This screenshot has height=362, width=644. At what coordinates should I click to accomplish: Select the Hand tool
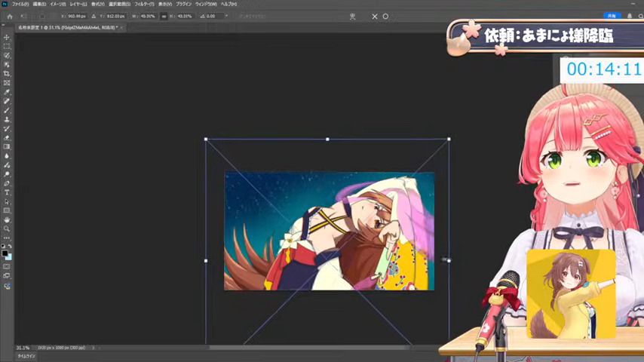point(7,219)
